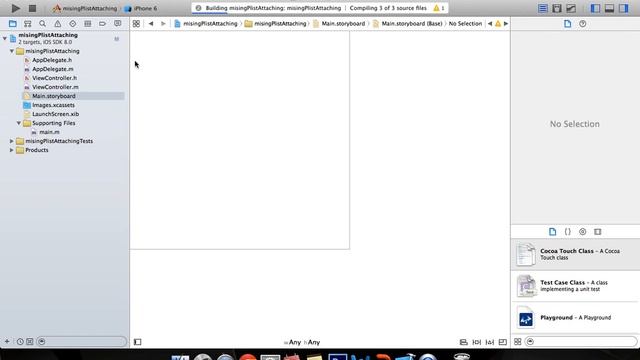Select ViewController.h file
640x360 pixels.
pyautogui.click(x=54, y=78)
